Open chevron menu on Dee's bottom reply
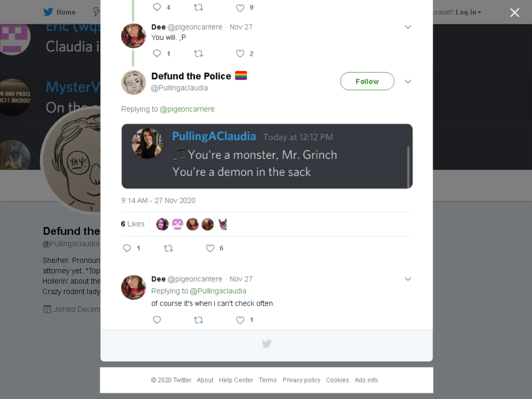532x399 pixels. point(408,279)
